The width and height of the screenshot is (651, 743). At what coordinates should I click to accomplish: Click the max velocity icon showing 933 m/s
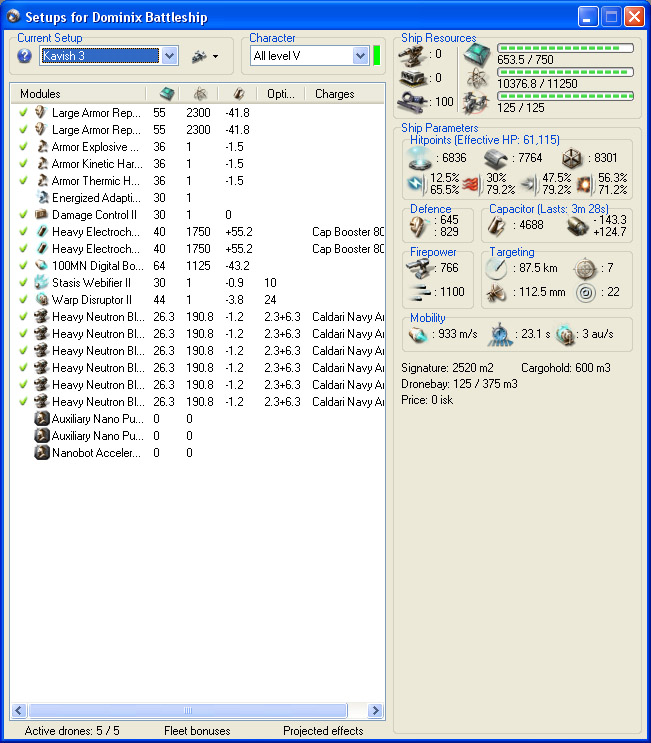coord(418,335)
